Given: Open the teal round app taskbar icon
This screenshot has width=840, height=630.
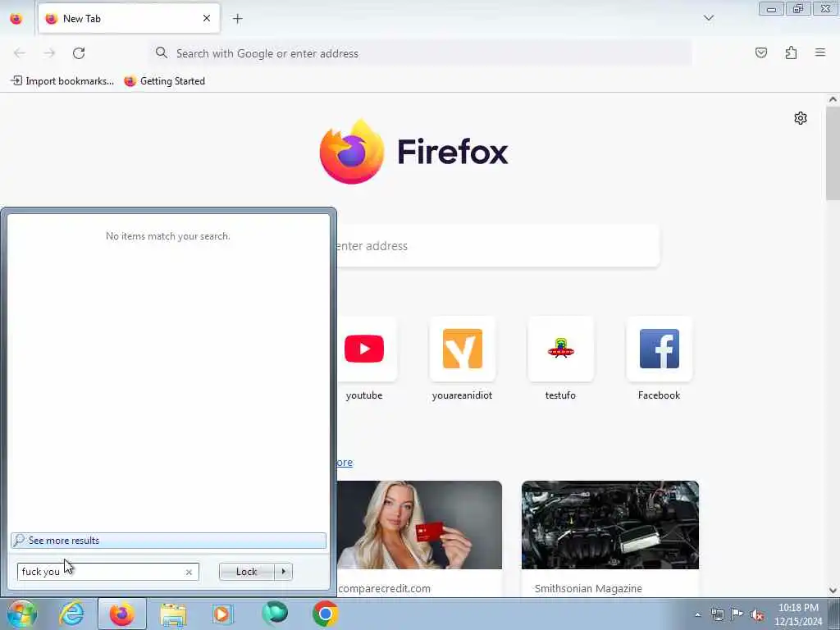Looking at the screenshot, I should click(275, 613).
